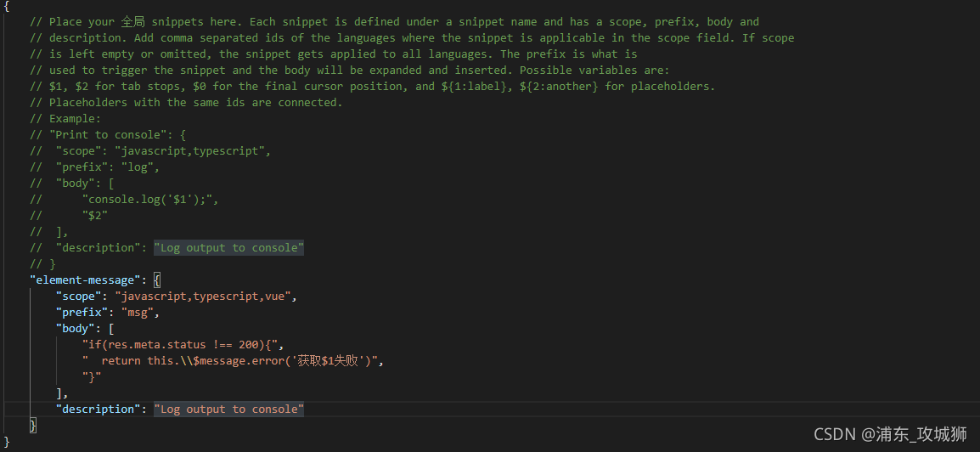
Task: Click the "element-message" snippet key
Action: (87, 280)
